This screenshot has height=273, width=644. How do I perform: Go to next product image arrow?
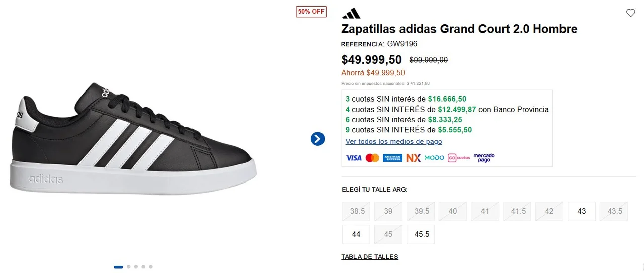click(317, 139)
